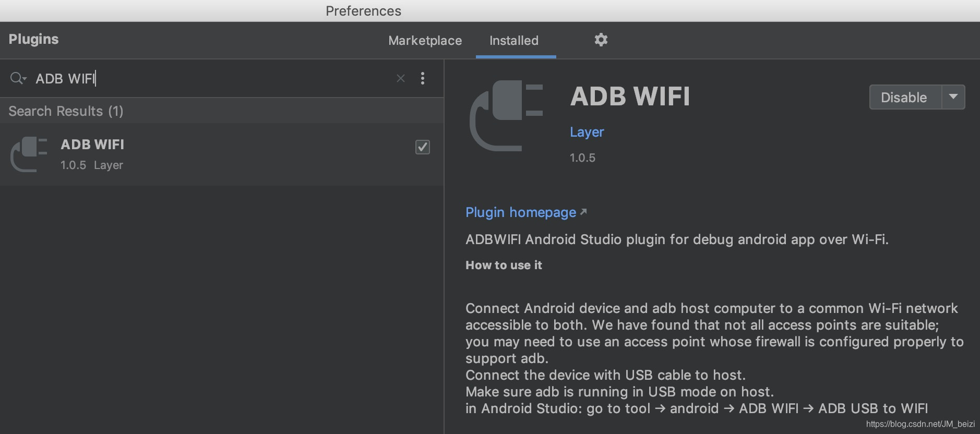This screenshot has width=980, height=434.
Task: Click the ADB WIFI title in details pane
Action: (x=630, y=97)
